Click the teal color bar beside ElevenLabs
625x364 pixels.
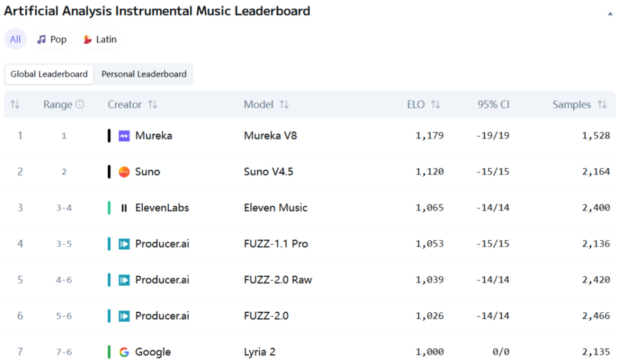(109, 208)
